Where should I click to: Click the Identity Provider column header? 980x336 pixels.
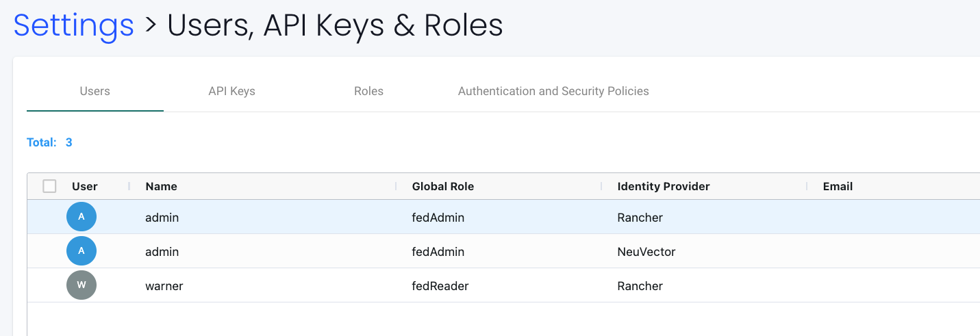coord(664,186)
